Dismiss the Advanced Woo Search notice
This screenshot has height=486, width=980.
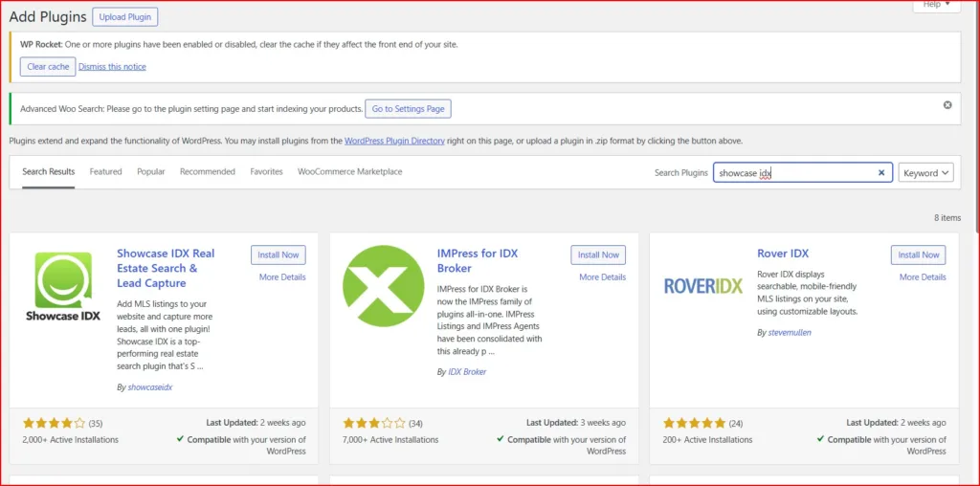click(947, 105)
